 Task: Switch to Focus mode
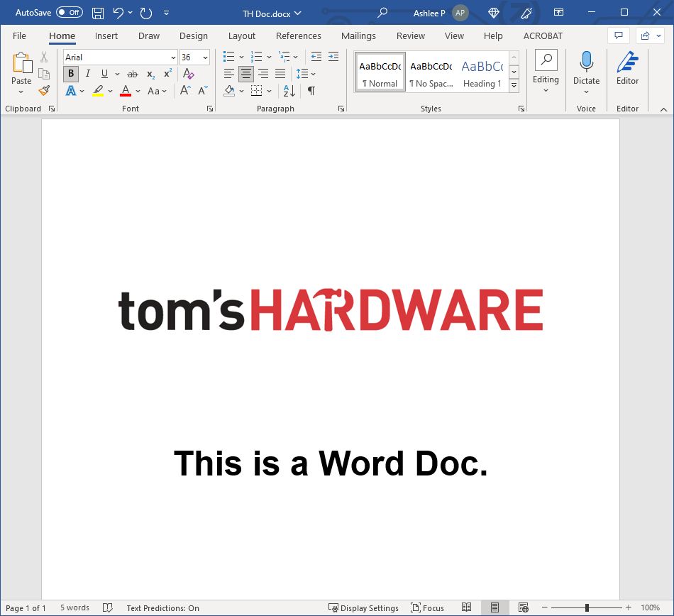point(427,608)
